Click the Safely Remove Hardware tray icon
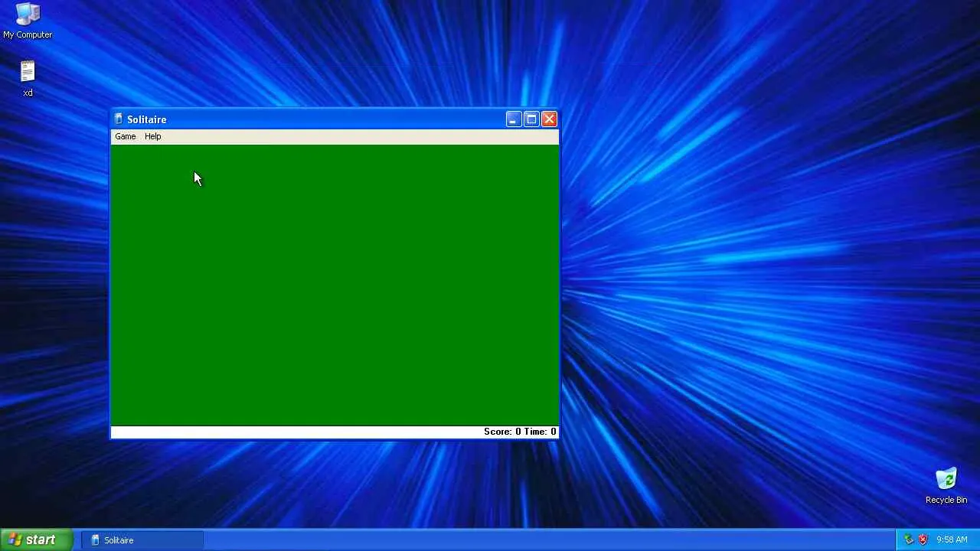The image size is (980, 551). [x=909, y=540]
